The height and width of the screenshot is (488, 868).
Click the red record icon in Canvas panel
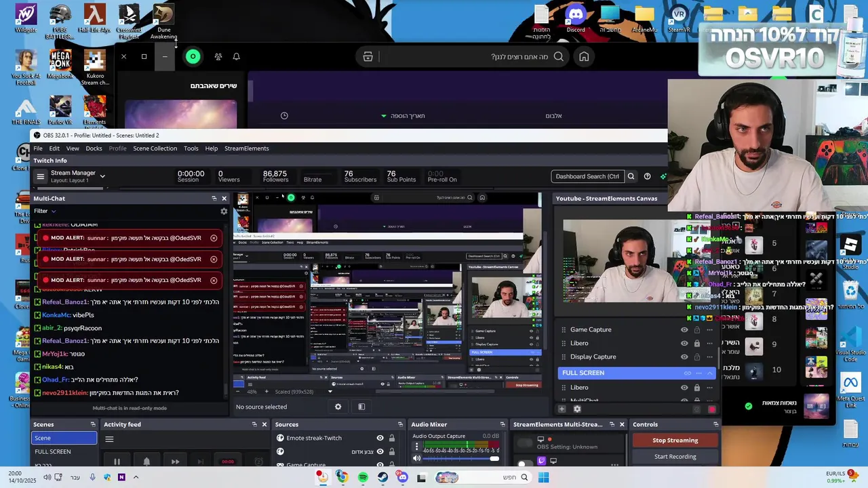(x=711, y=409)
